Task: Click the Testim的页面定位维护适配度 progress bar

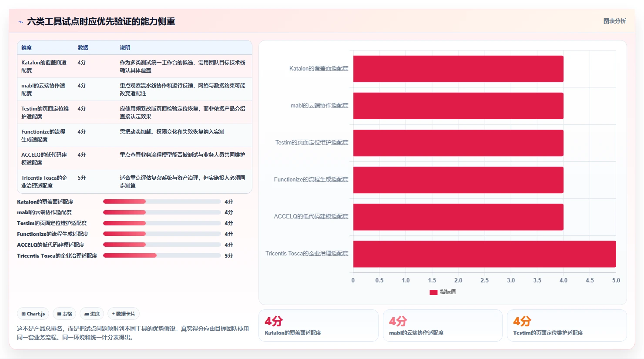Action: pyautogui.click(x=162, y=223)
